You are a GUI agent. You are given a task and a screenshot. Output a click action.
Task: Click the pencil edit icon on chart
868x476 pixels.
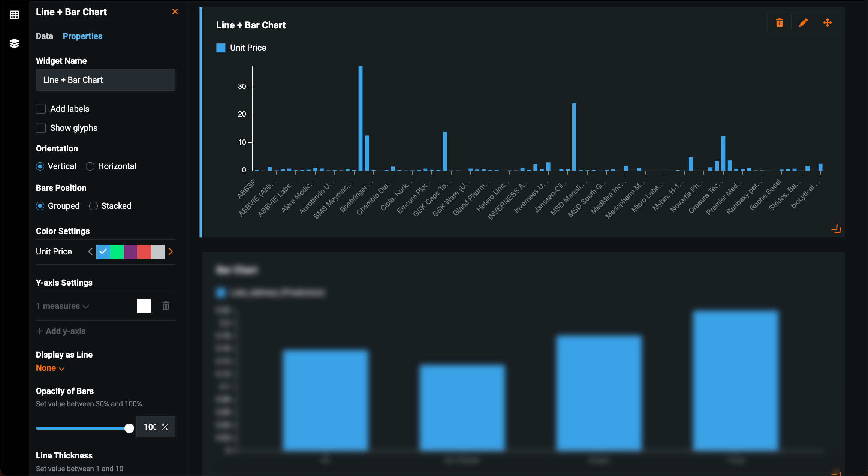click(x=803, y=23)
